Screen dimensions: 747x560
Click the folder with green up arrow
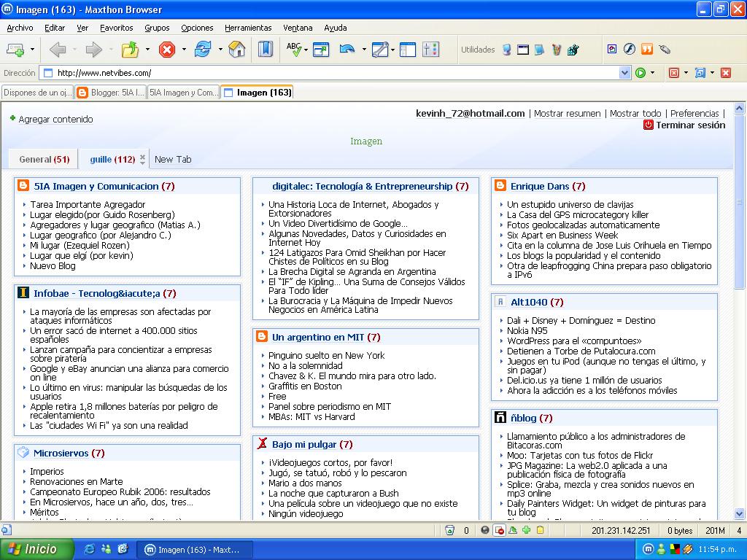tap(130, 49)
